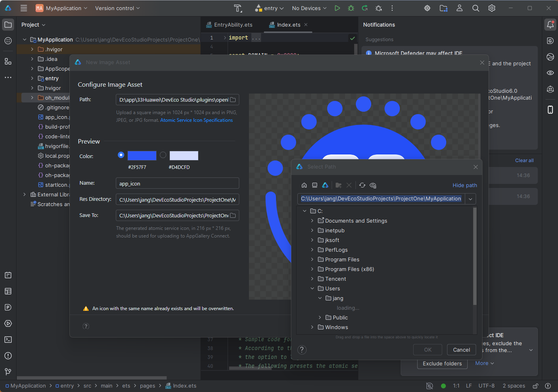Viewport: 558px width, 392px height.
Task: Click the Desktop directory icon
Action: coord(315,186)
